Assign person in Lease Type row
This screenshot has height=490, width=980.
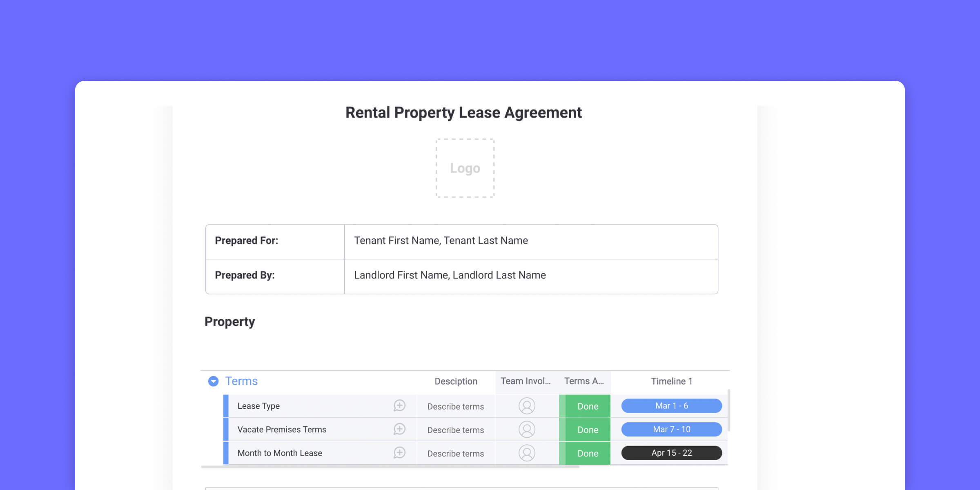click(x=527, y=406)
